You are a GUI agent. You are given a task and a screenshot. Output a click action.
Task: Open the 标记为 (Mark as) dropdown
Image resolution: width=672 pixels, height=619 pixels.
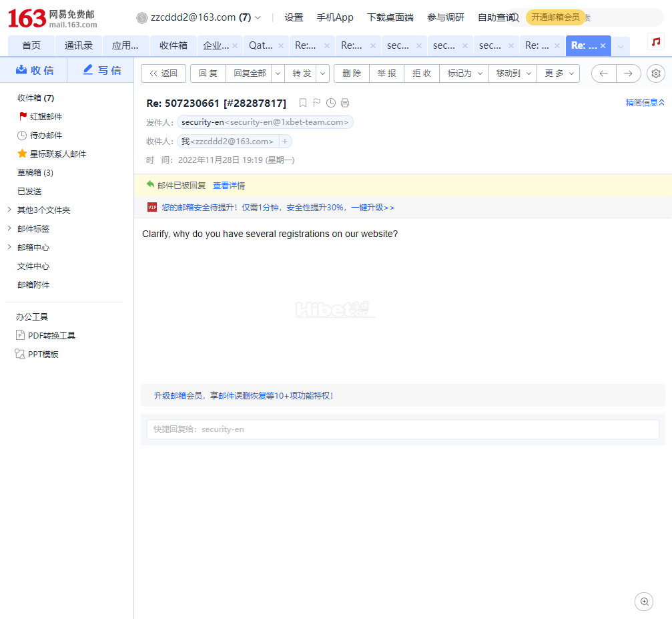[x=463, y=73]
